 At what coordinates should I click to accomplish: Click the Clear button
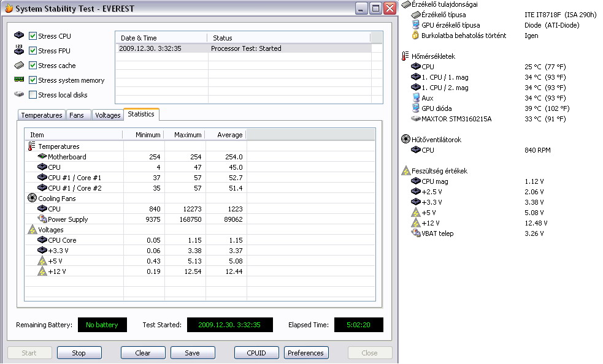point(143,353)
